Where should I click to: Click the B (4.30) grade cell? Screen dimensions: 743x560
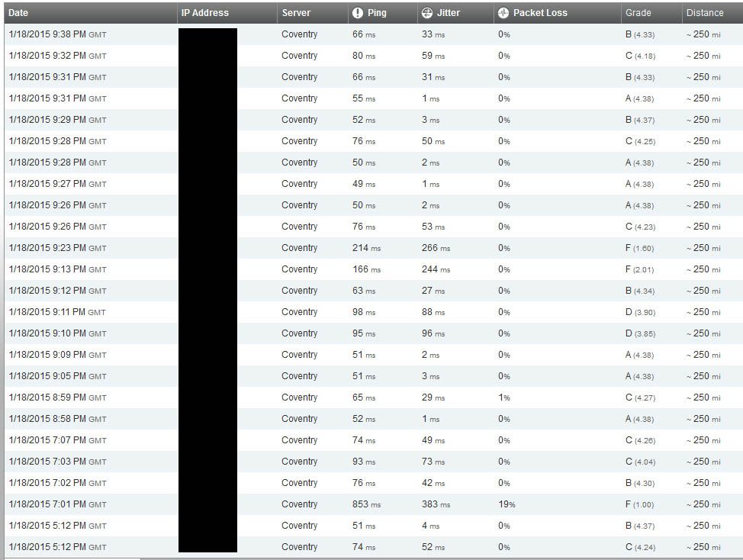coord(640,483)
